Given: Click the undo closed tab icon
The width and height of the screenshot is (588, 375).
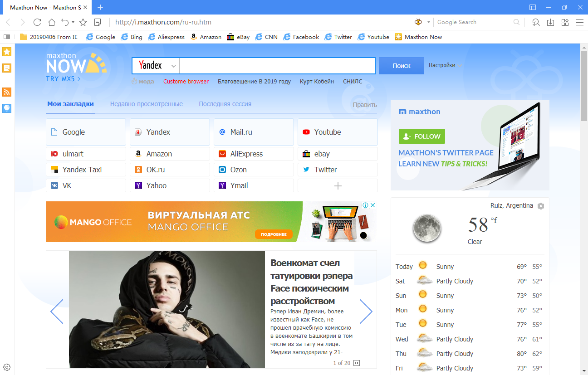Looking at the screenshot, I should coord(65,22).
